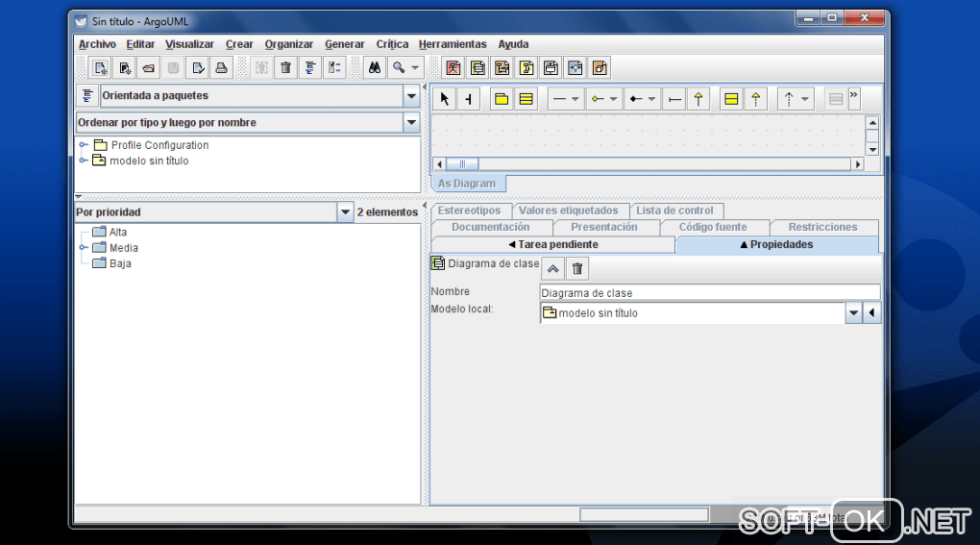Open the Modelo local combo box arrow

click(854, 312)
